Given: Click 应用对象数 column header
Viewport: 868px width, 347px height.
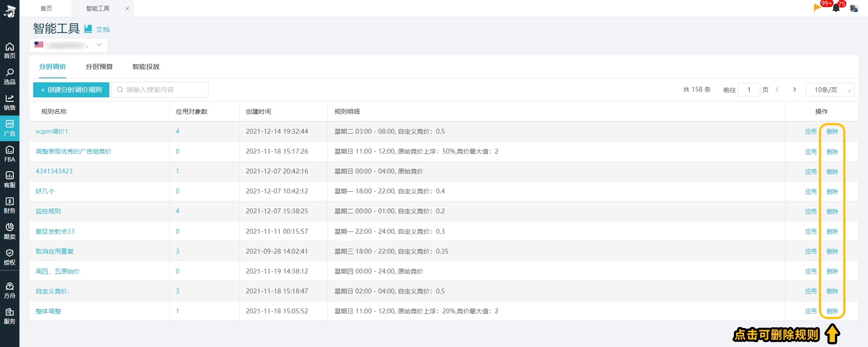Looking at the screenshot, I should [x=192, y=112].
